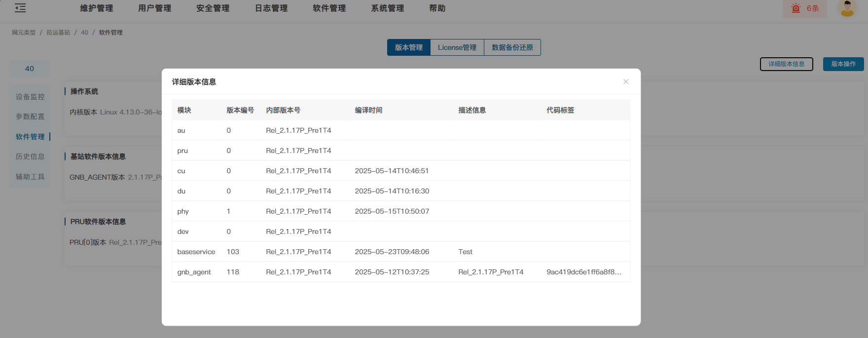Click the truncated code tag 9ac419dc6e1ff6a8f8...
This screenshot has height=338, width=868.
point(584,272)
